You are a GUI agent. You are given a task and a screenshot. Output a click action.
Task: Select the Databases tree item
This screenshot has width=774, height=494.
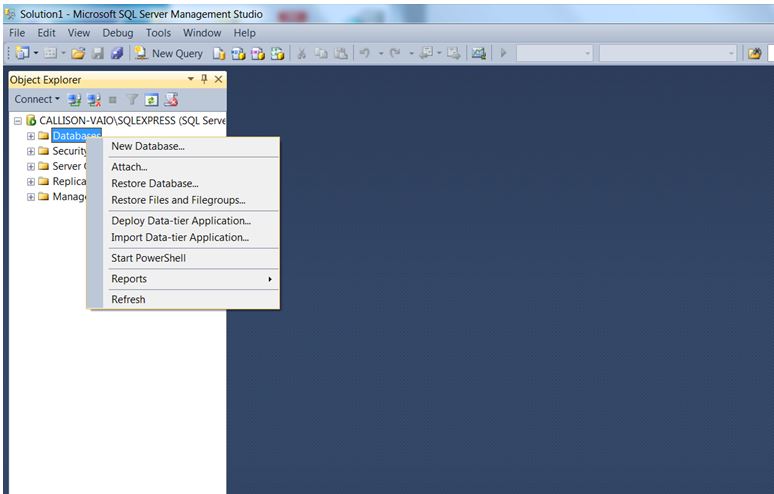point(77,136)
